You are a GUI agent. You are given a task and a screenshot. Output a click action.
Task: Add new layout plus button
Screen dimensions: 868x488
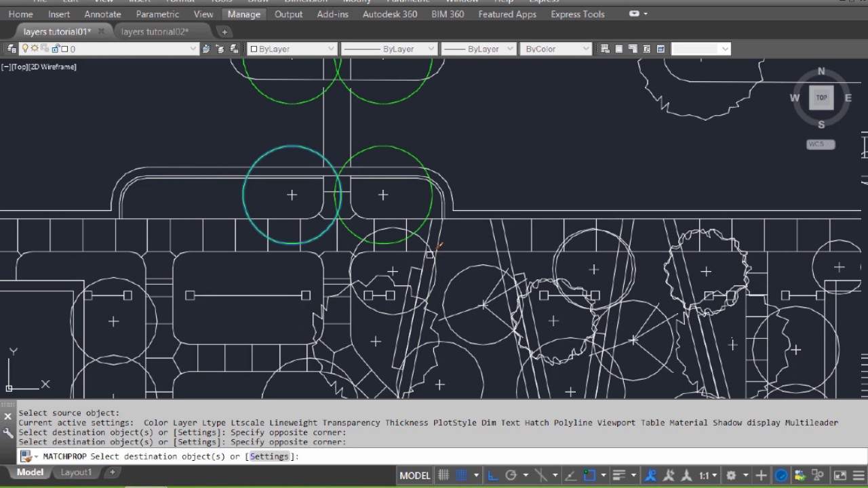click(x=113, y=472)
